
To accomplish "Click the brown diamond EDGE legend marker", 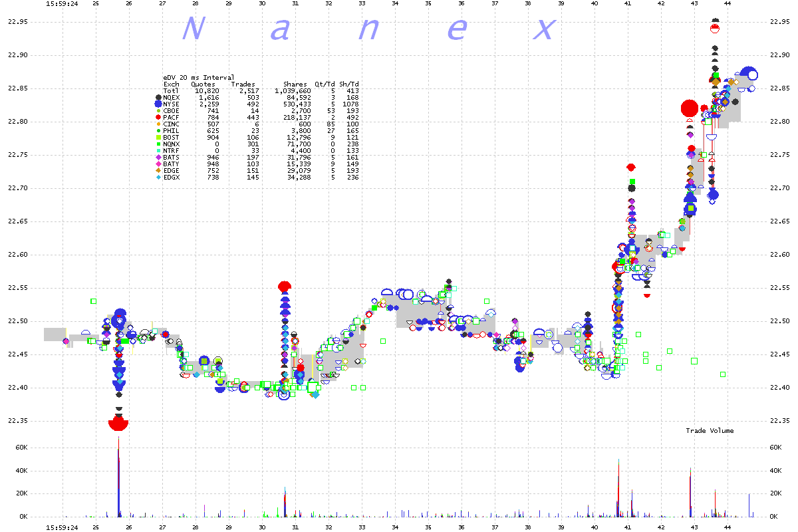I will pos(158,171).
